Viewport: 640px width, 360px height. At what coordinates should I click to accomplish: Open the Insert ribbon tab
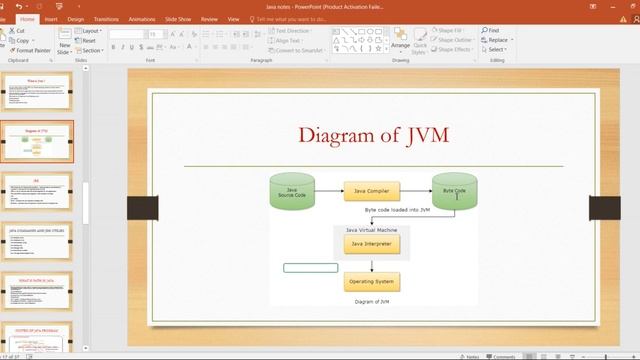click(51, 19)
